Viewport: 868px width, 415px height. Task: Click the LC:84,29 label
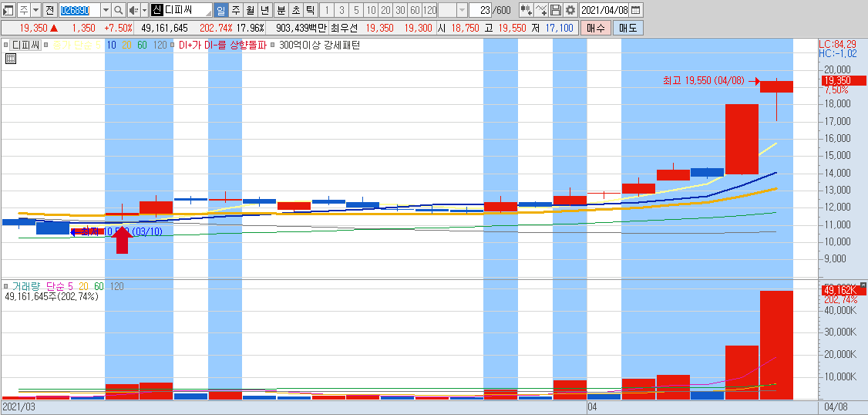(838, 44)
